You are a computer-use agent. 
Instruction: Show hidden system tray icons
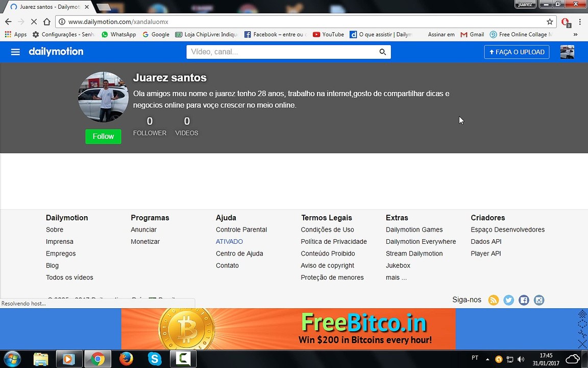click(x=487, y=359)
